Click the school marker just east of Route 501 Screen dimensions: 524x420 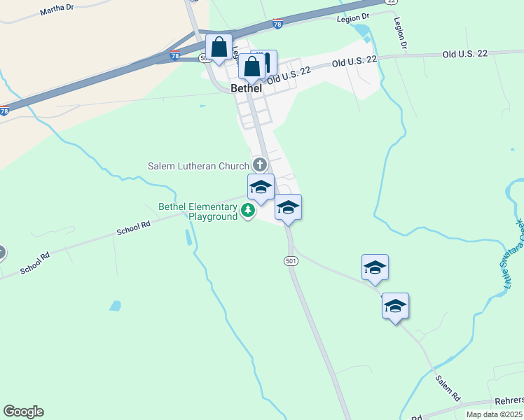[x=375, y=269]
